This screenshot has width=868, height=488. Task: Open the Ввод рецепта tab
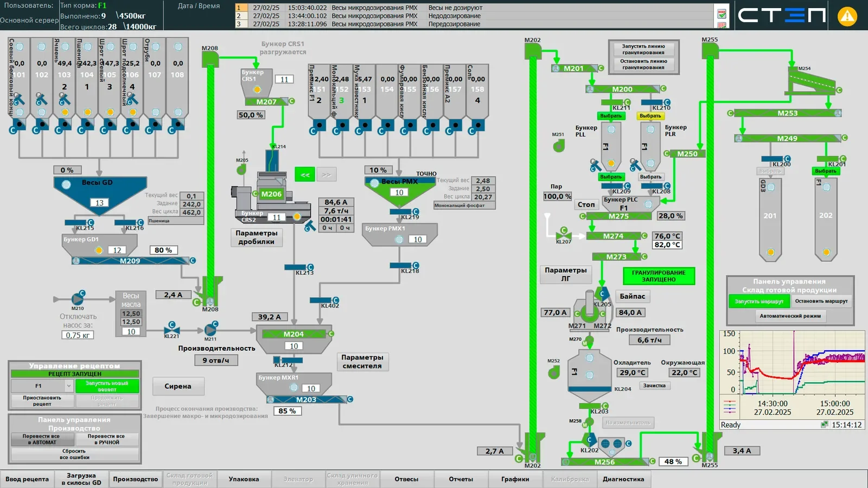(x=27, y=479)
